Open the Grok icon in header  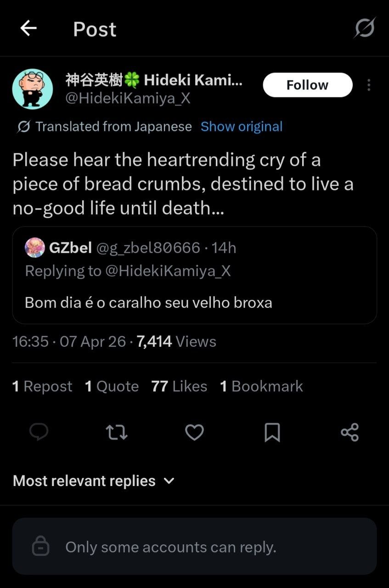pos(365,28)
